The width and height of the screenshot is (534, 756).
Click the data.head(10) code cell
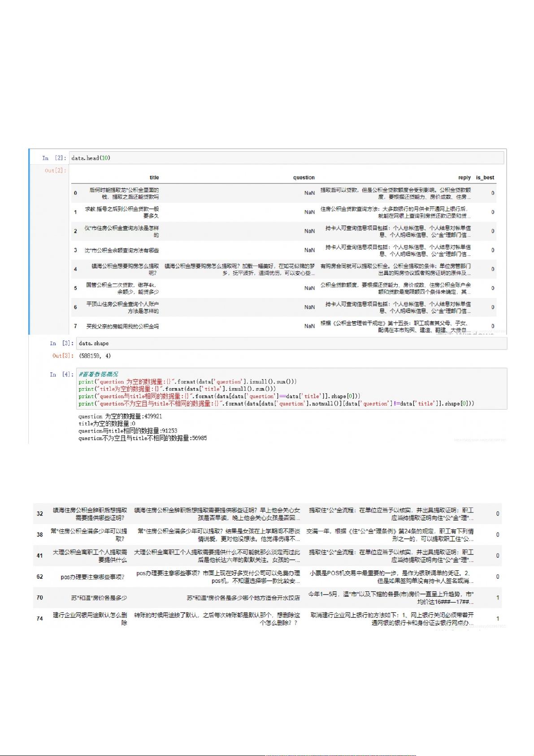pyautogui.click(x=286, y=158)
